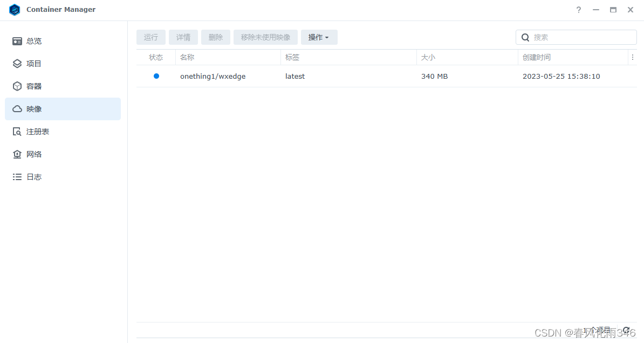Click the 总览 overview icon in sidebar
644x343 pixels.
(17, 41)
